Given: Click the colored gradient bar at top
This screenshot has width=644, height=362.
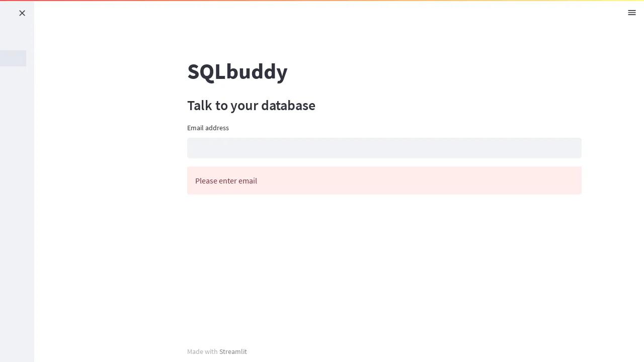Looking at the screenshot, I should [x=322, y=1].
